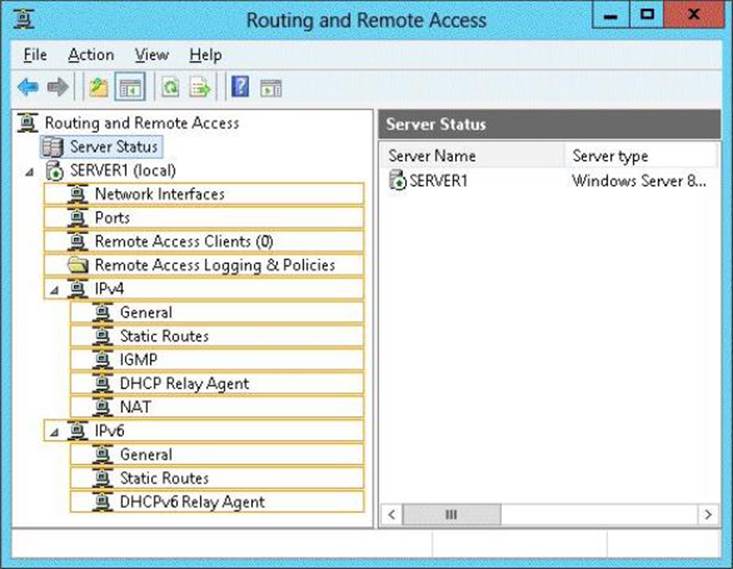Select General under IPv6

(146, 454)
